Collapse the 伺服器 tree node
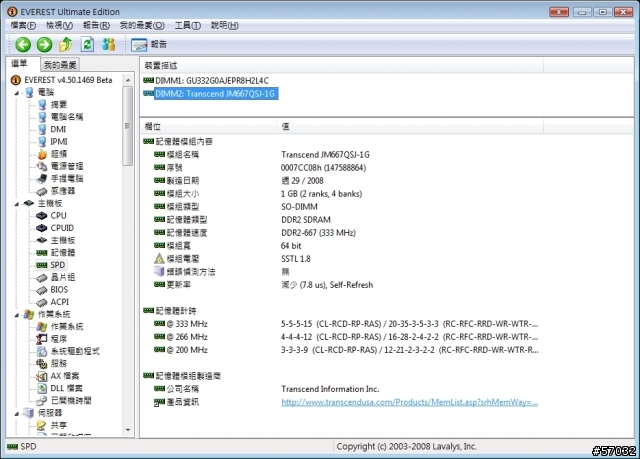The width and height of the screenshot is (640, 459). coord(17,413)
